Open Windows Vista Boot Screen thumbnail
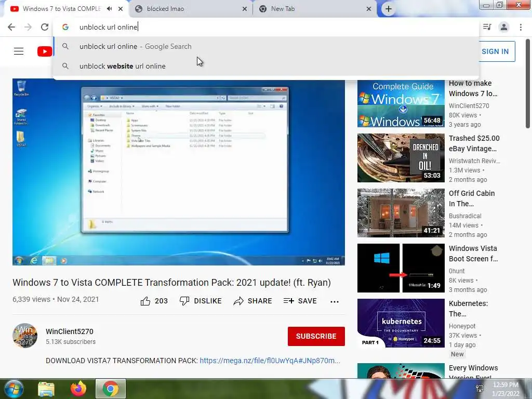The width and height of the screenshot is (532, 399). [x=401, y=268]
